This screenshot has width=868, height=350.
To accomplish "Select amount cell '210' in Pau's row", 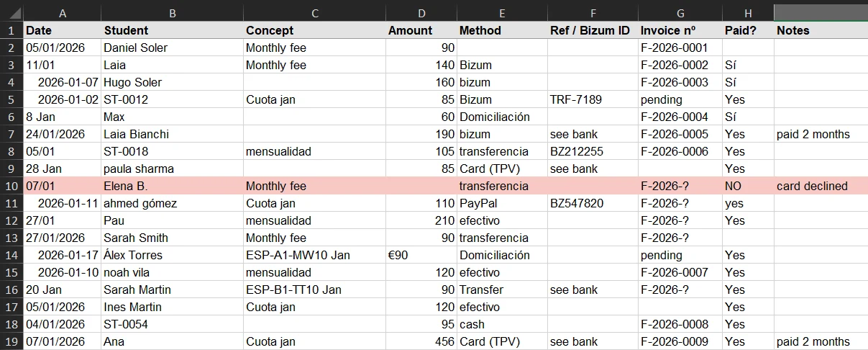I will [421, 220].
